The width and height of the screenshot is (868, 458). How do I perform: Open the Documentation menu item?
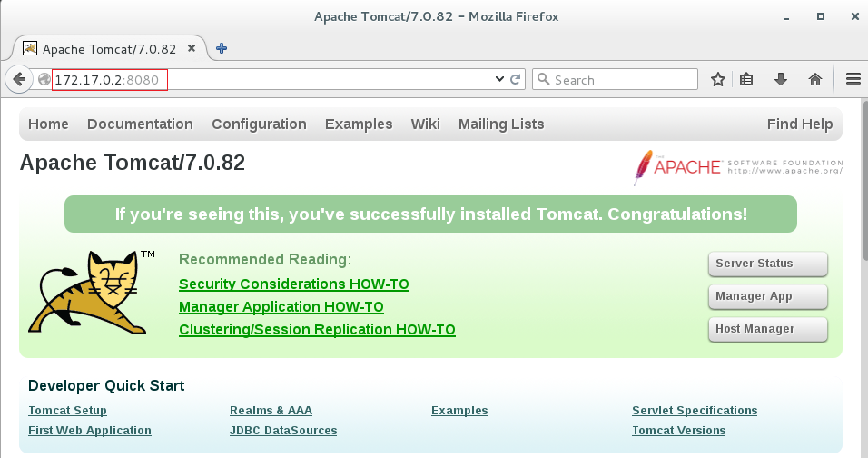point(140,124)
